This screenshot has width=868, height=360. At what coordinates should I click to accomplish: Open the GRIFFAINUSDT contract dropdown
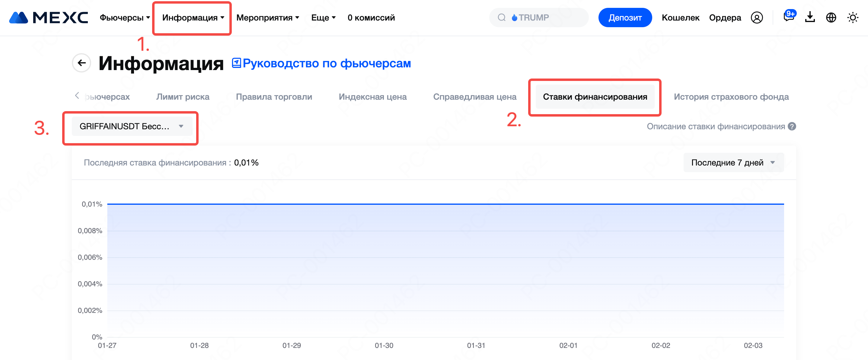click(x=132, y=127)
